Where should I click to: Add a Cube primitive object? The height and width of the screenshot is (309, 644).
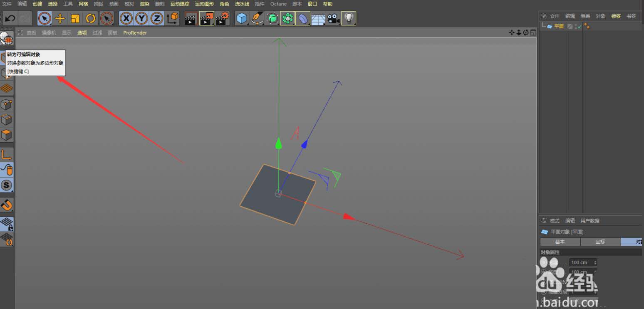[242, 19]
